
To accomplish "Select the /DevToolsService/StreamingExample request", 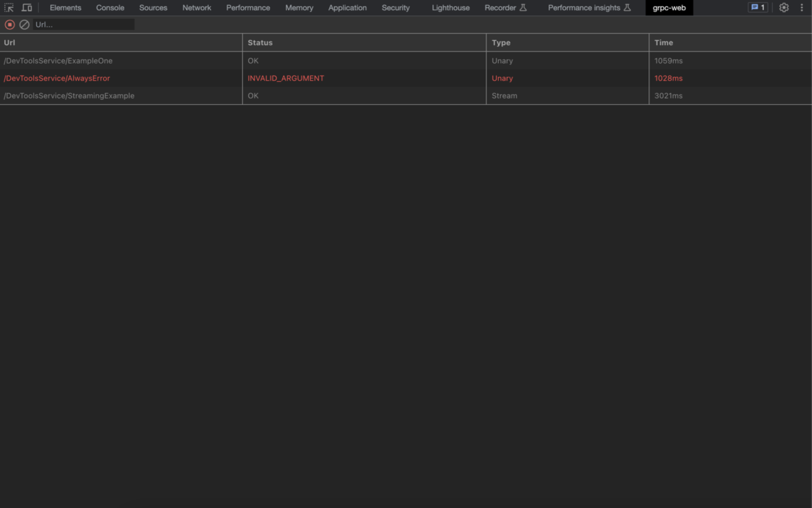I will [69, 96].
